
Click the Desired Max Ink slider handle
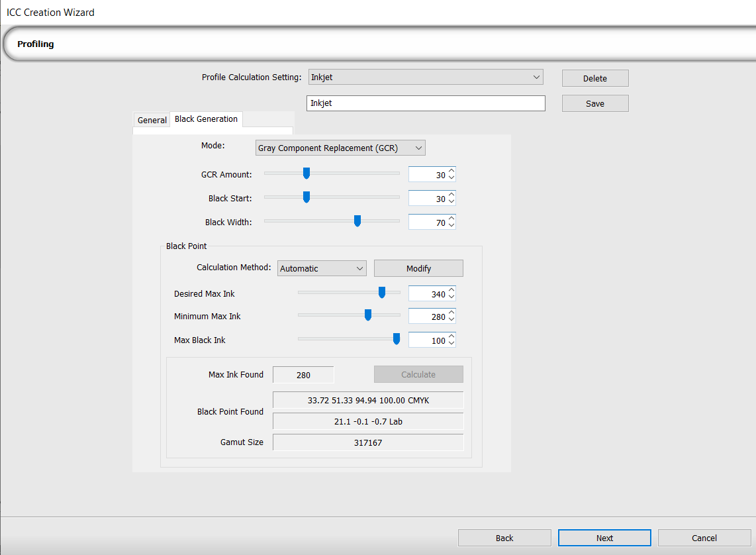[x=382, y=293]
